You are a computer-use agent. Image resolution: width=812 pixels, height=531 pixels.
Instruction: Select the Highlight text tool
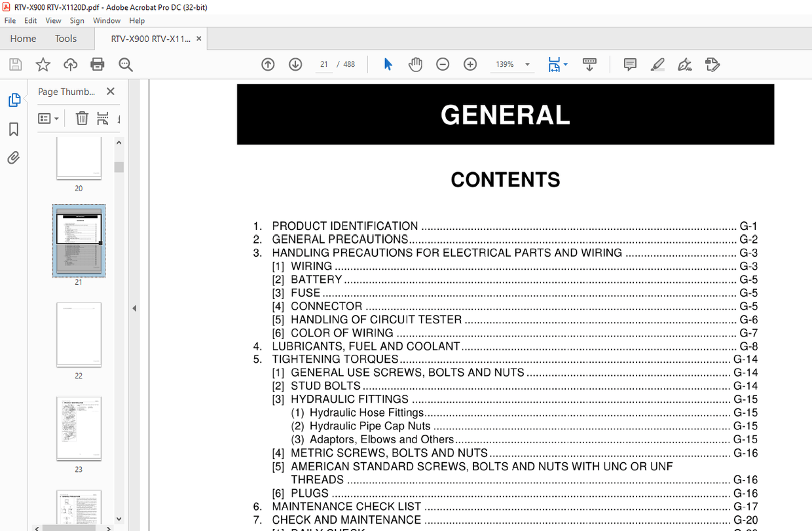click(657, 64)
